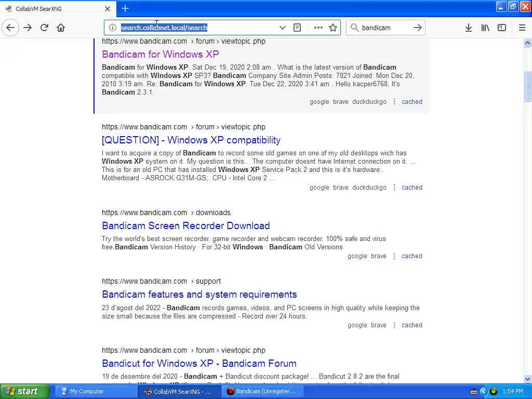Click brave tag on XP compatibility result
Screen dimensions: 532x399
coord(341,188)
